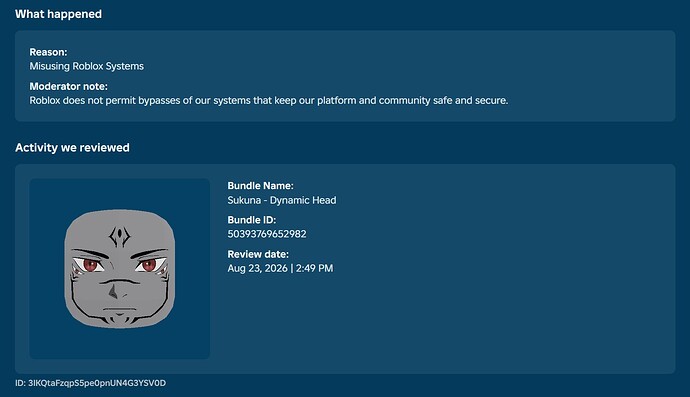The height and width of the screenshot is (397, 690).
Task: Select the 'What happened' heading
Action: click(x=59, y=14)
